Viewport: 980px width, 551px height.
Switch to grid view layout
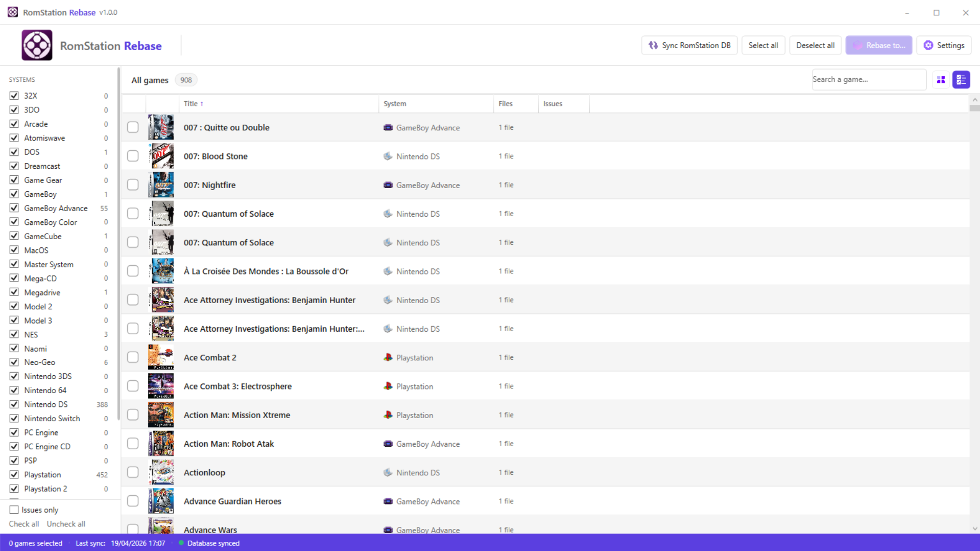941,80
